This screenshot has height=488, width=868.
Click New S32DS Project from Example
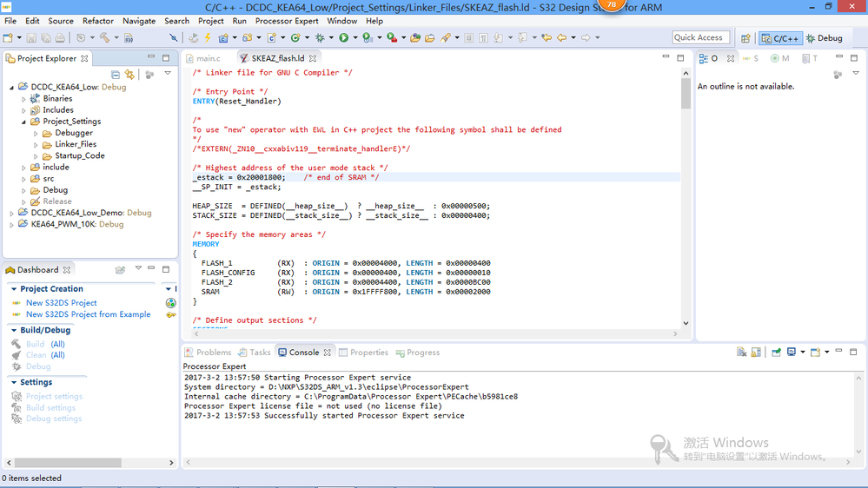pos(88,314)
